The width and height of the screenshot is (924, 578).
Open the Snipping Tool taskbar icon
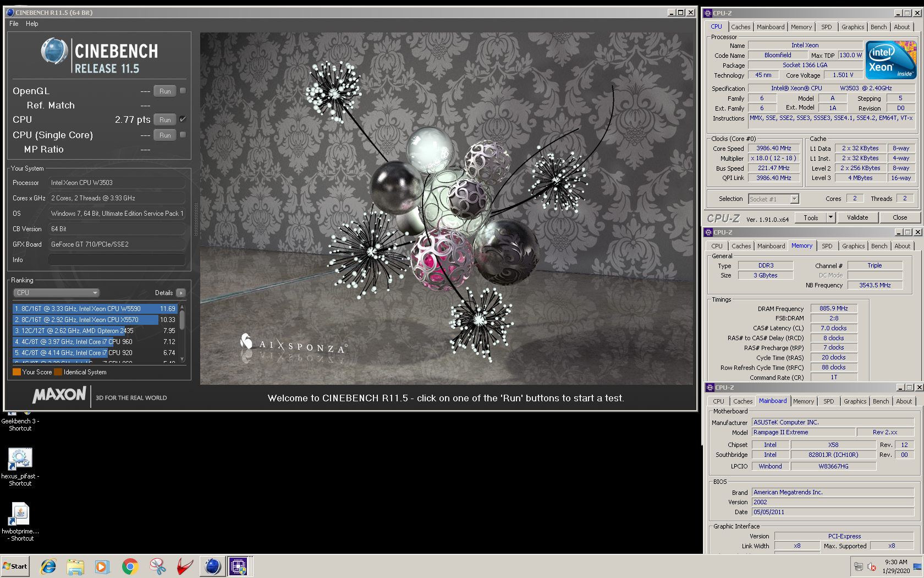[x=157, y=566]
